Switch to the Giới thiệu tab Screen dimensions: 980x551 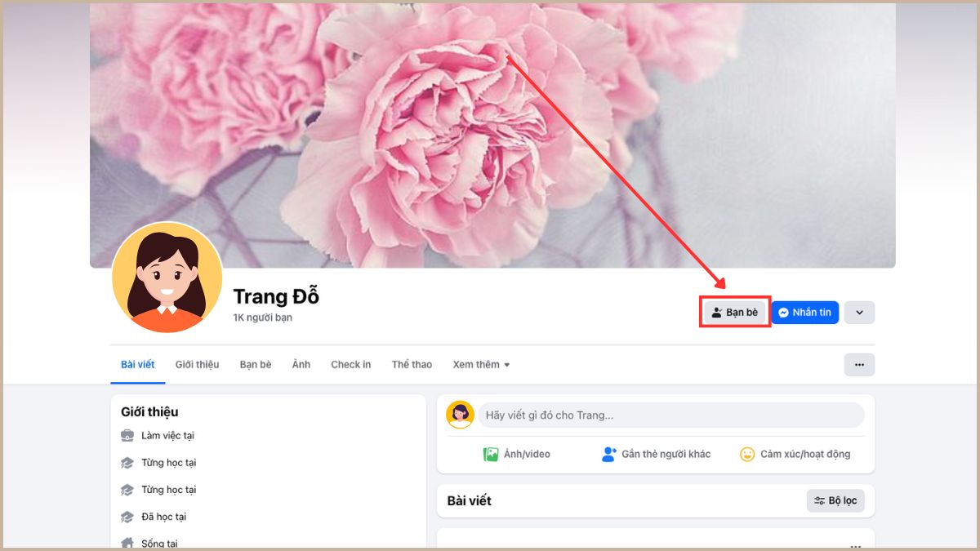197,365
